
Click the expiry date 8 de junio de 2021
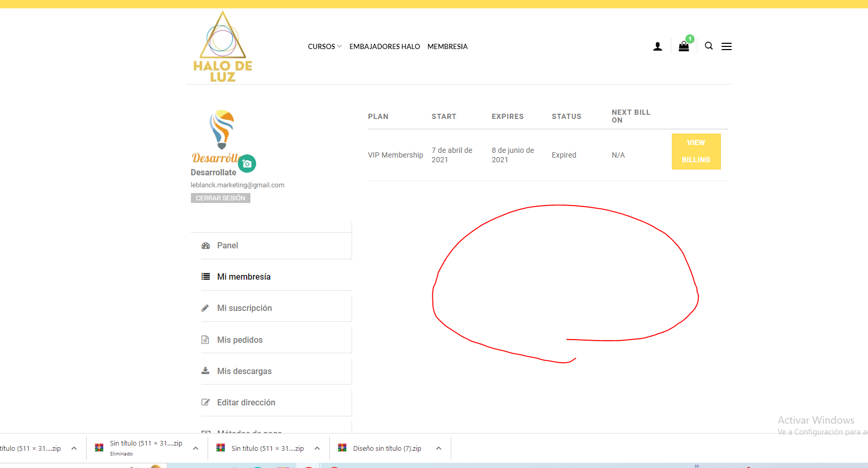pos(513,155)
